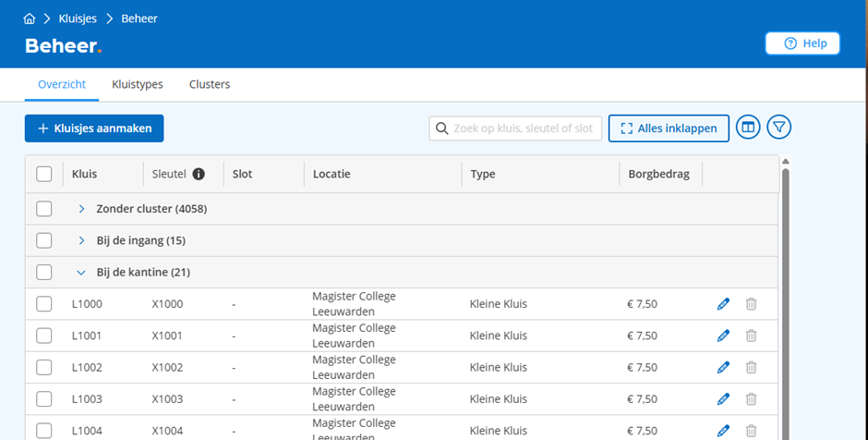Open the column settings icon
Screen dimensions: 868x440
point(748,128)
